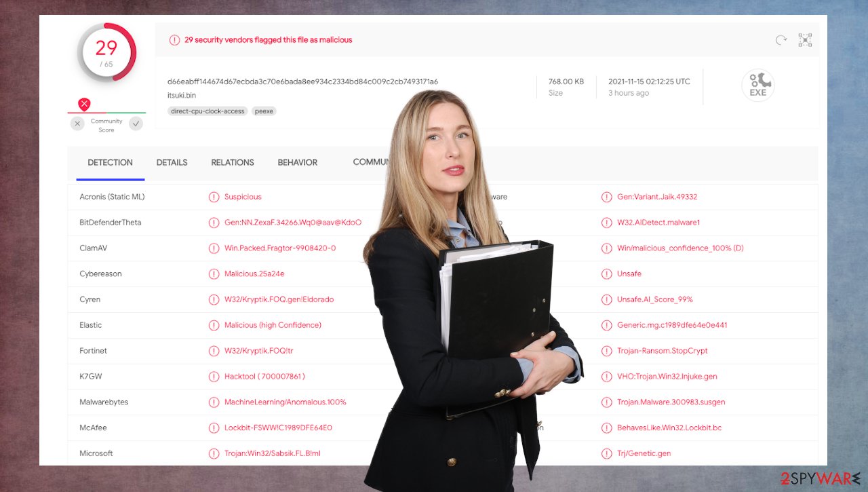Click the warning icon in the flagged banner
Image resolution: width=868 pixels, height=492 pixels.
coord(174,40)
